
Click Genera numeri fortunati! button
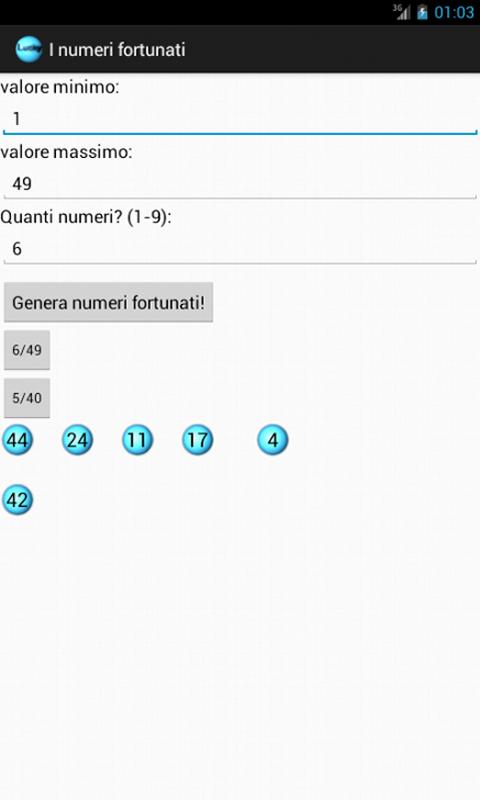[108, 303]
